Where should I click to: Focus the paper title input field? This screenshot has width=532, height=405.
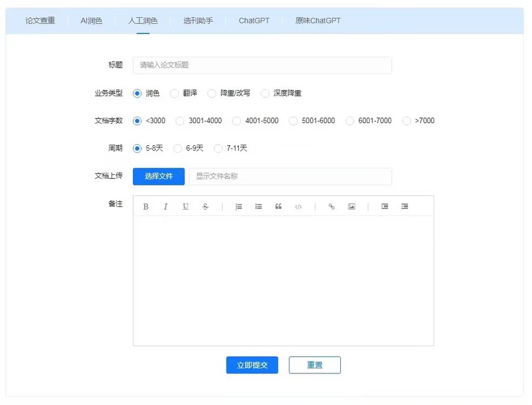click(x=262, y=65)
